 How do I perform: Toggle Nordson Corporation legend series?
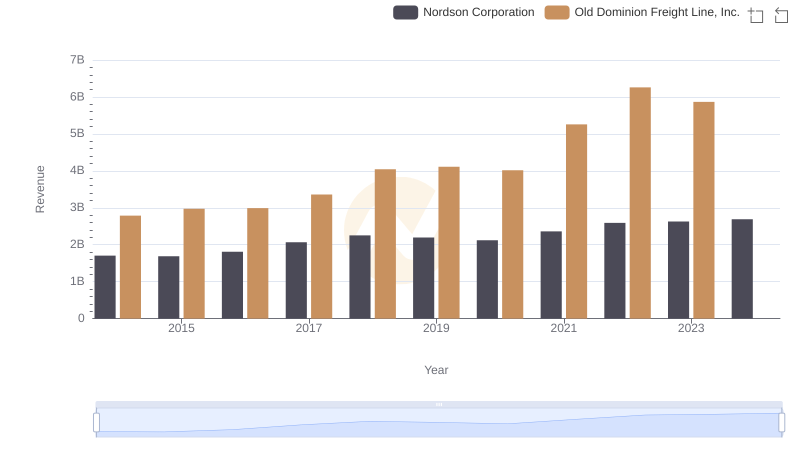tap(463, 12)
